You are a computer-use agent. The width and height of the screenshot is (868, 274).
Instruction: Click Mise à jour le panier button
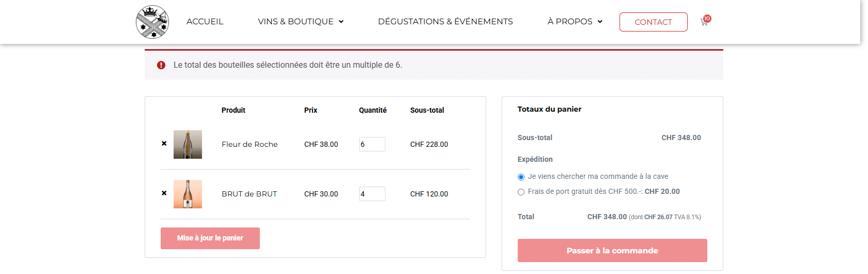point(210,238)
